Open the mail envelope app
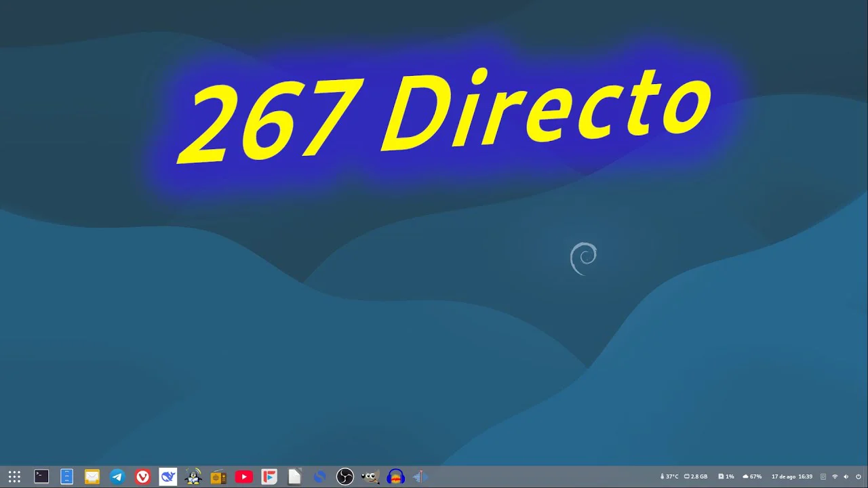 [92, 477]
